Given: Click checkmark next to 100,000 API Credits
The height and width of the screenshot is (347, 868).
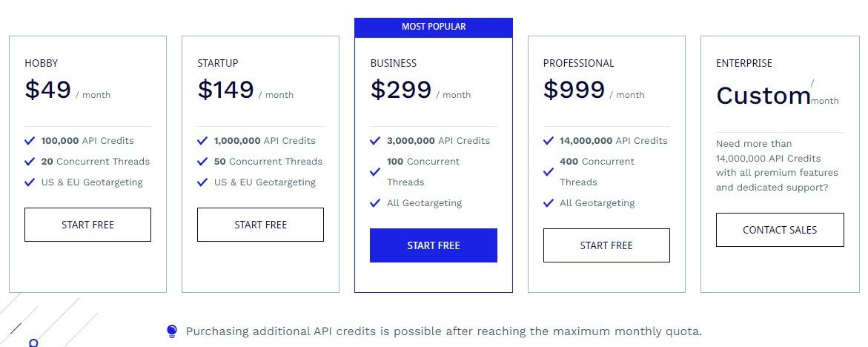Looking at the screenshot, I should (30, 141).
